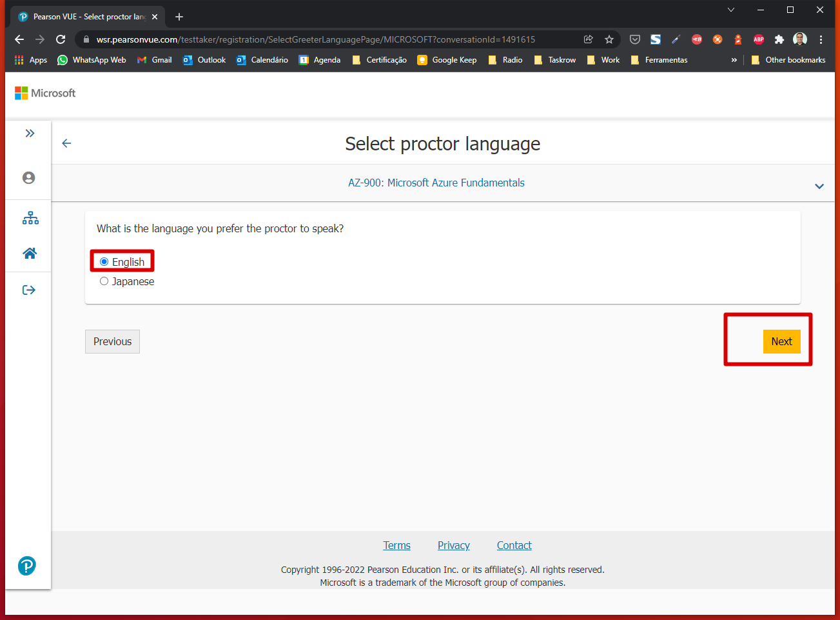This screenshot has width=840, height=620.
Task: Open the tab search dropdown arrow
Action: 730,10
